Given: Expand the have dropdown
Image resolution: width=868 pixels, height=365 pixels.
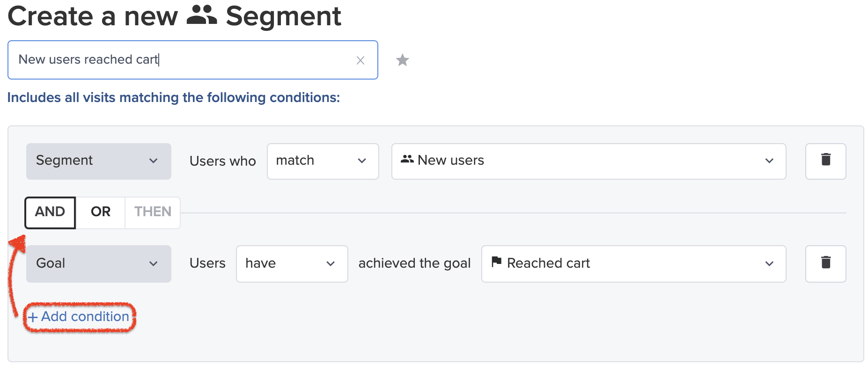Looking at the screenshot, I should click(x=292, y=263).
